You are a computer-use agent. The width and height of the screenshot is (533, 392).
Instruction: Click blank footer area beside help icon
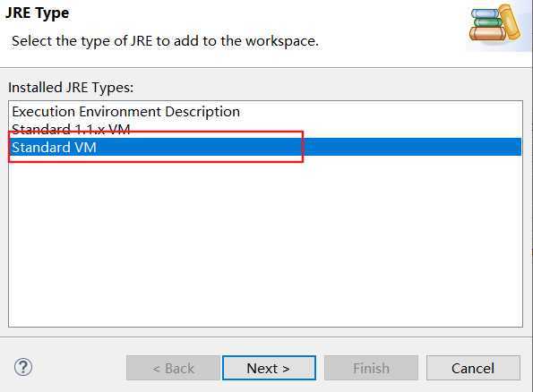pyautogui.click(x=78, y=368)
